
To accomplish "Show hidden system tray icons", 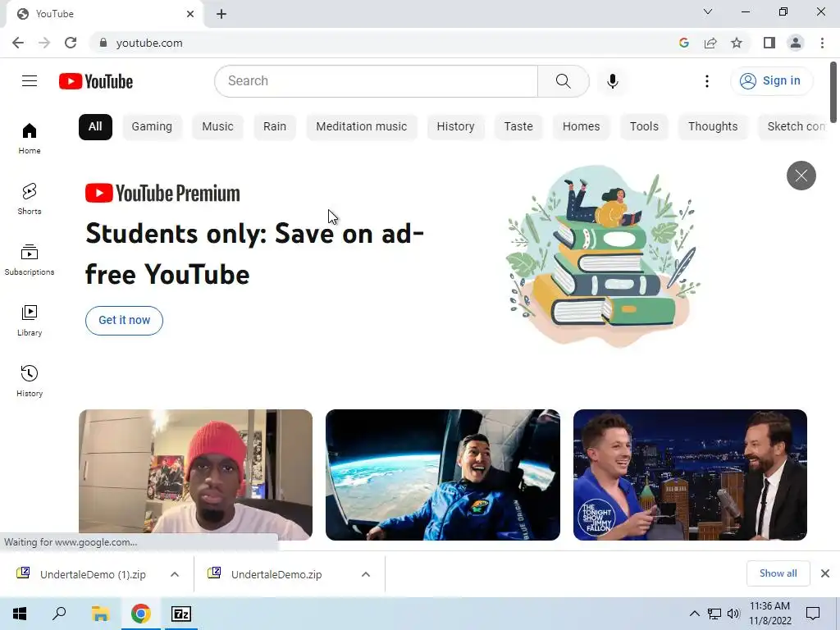I will pyautogui.click(x=694, y=614).
